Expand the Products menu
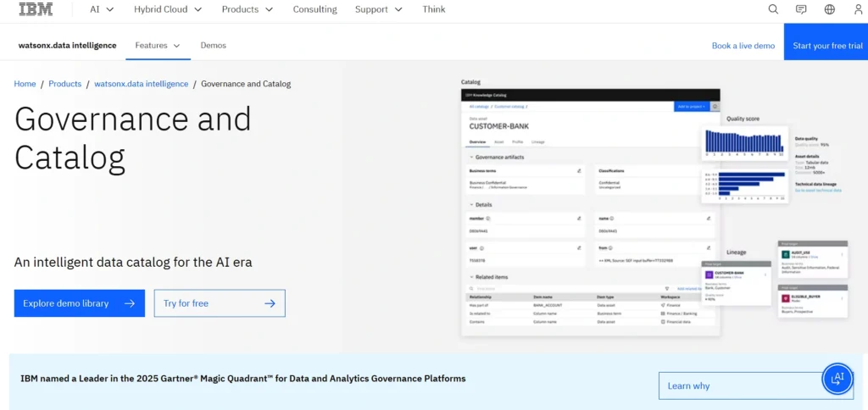 point(248,9)
